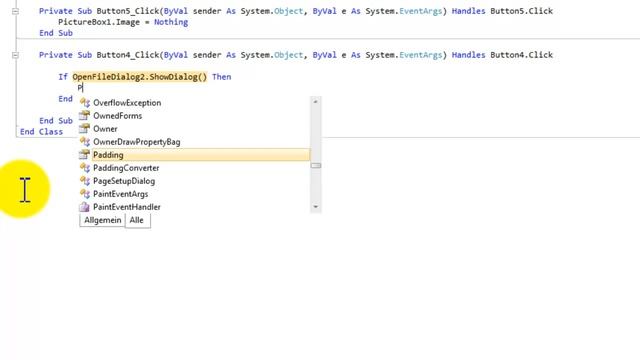The image size is (640, 360).
Task: Click the IntelliSense scrollbar up arrow
Action: (x=316, y=102)
